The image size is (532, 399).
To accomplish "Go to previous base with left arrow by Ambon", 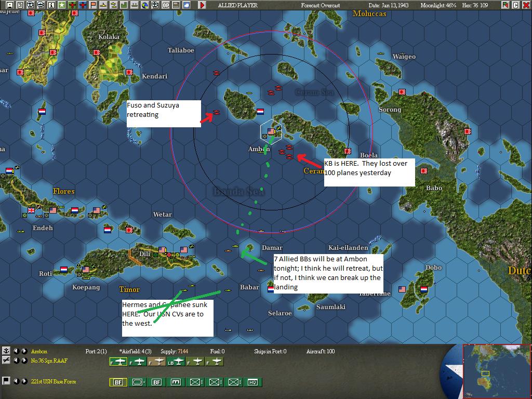I will [16, 351].
